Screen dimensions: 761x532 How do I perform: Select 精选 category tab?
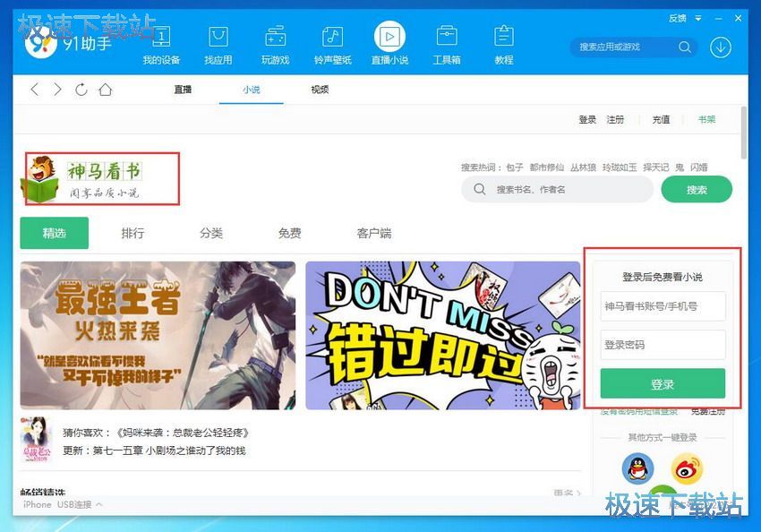pyautogui.click(x=55, y=233)
